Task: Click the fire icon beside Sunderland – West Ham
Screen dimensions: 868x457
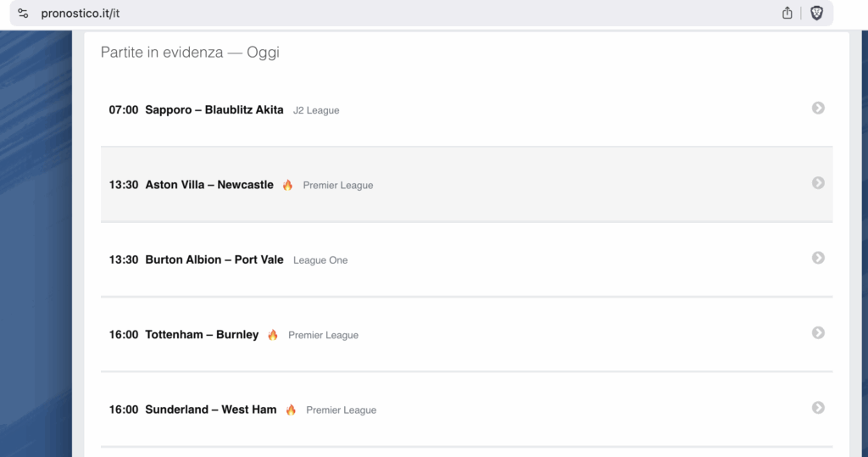Action: point(291,410)
